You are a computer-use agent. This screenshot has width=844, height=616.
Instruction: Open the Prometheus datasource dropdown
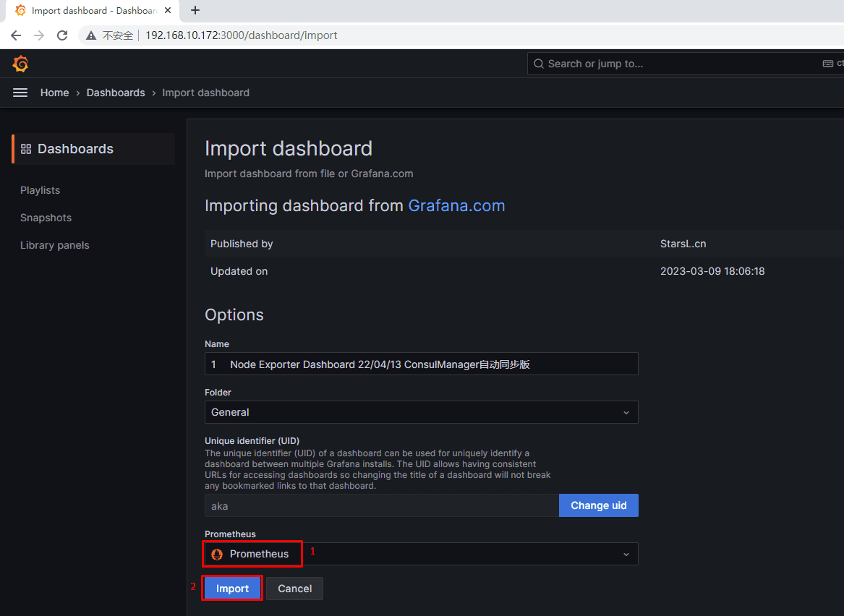pyautogui.click(x=422, y=554)
